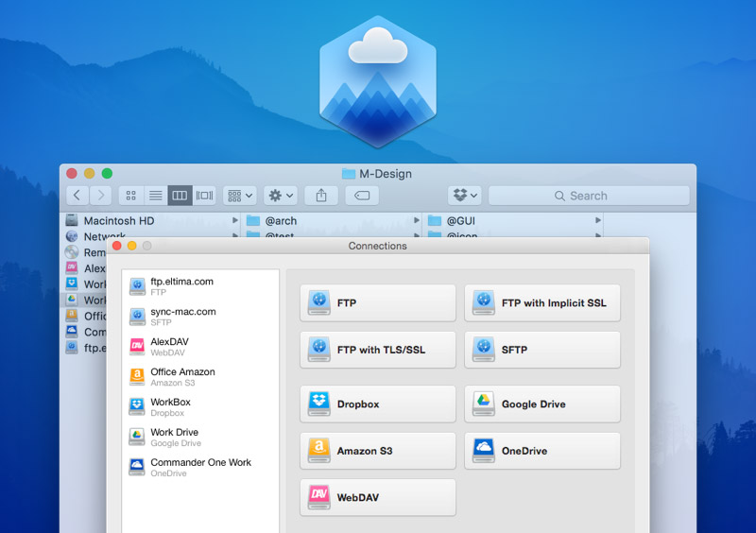Click the AlexDAV pink DAV icon
The width and height of the screenshot is (756, 533).
137,347
